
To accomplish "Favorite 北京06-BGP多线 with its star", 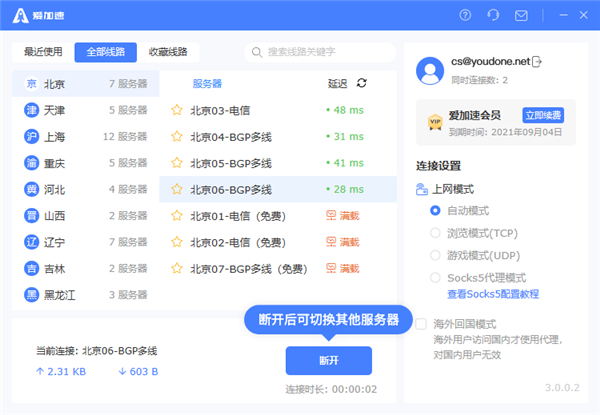I will pos(177,189).
